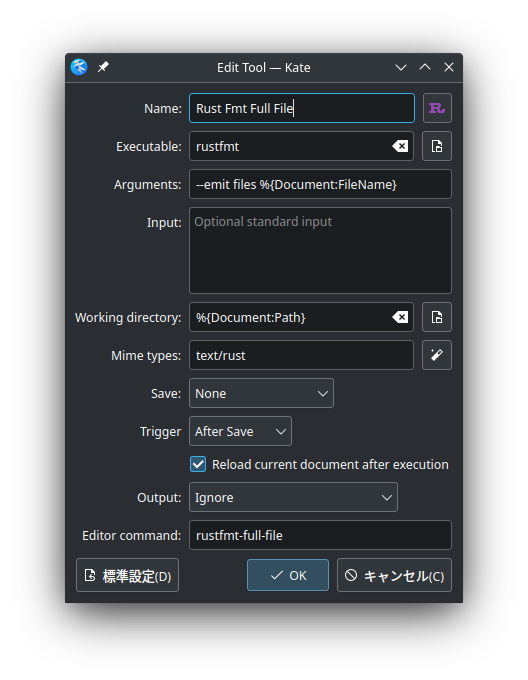Toggle the pin window icon
The height and width of the screenshot is (680, 528).
[103, 67]
